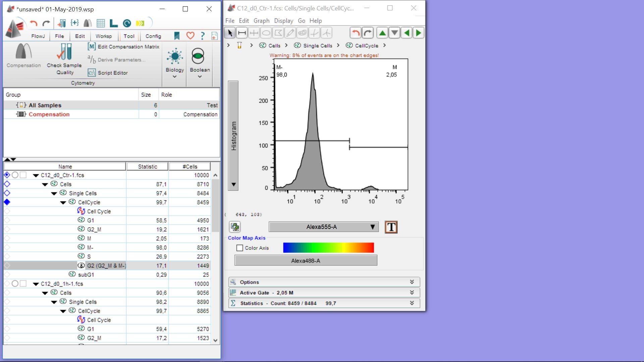Open the table editor grid icon

coord(101,23)
